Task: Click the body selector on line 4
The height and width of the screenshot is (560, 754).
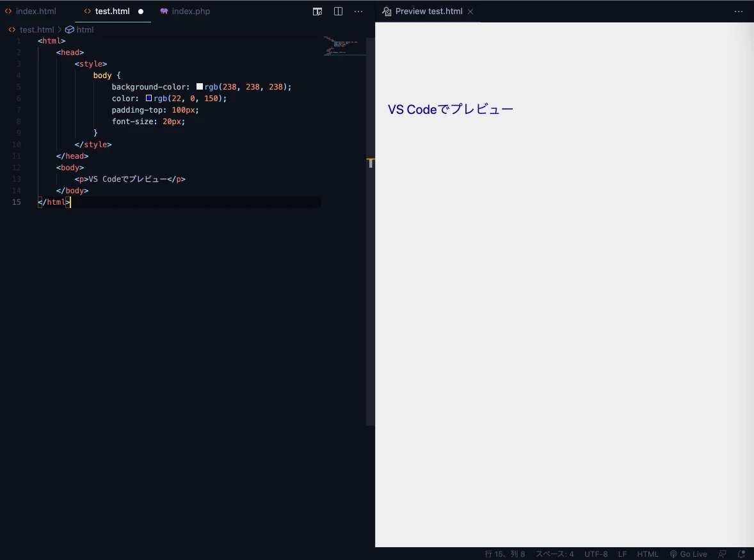Action: click(x=102, y=76)
